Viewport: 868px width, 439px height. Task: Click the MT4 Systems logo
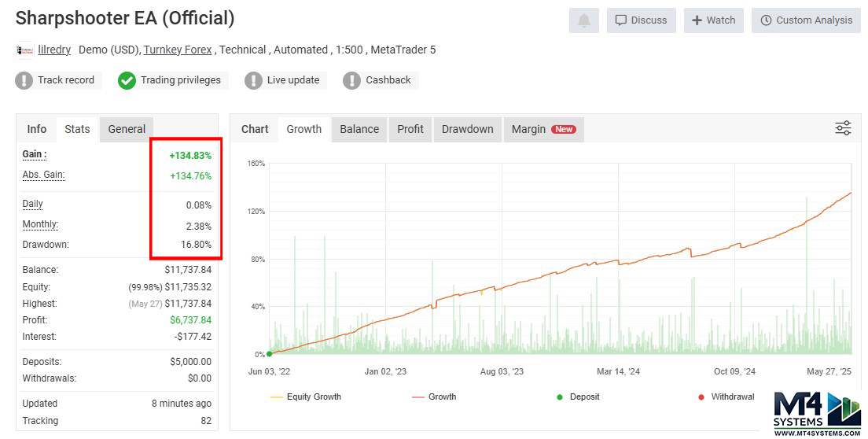click(x=818, y=412)
